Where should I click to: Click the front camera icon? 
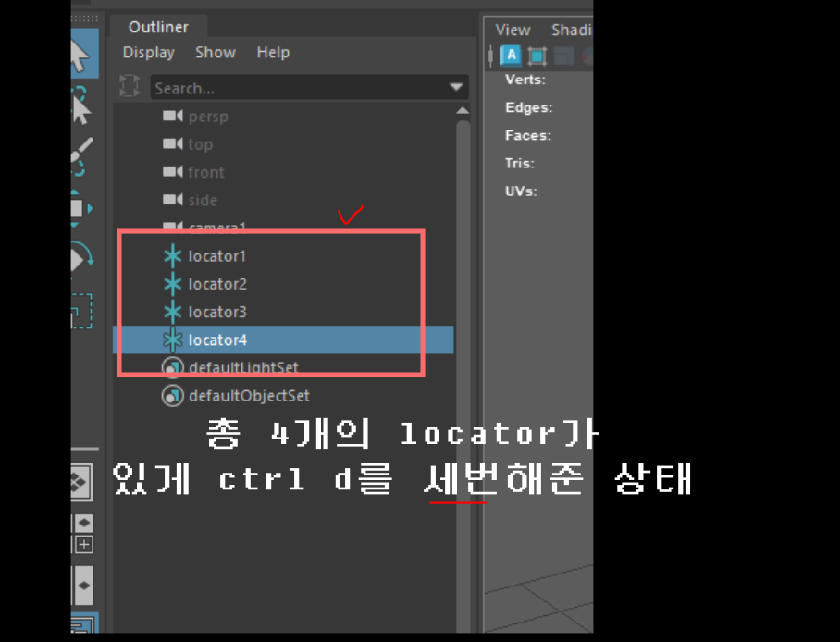point(172,171)
